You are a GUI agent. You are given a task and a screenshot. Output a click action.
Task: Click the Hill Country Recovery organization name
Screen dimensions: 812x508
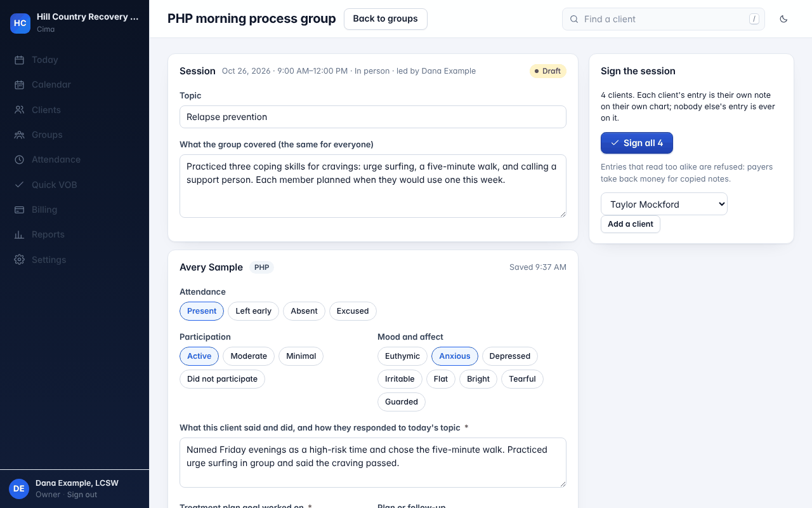click(88, 17)
